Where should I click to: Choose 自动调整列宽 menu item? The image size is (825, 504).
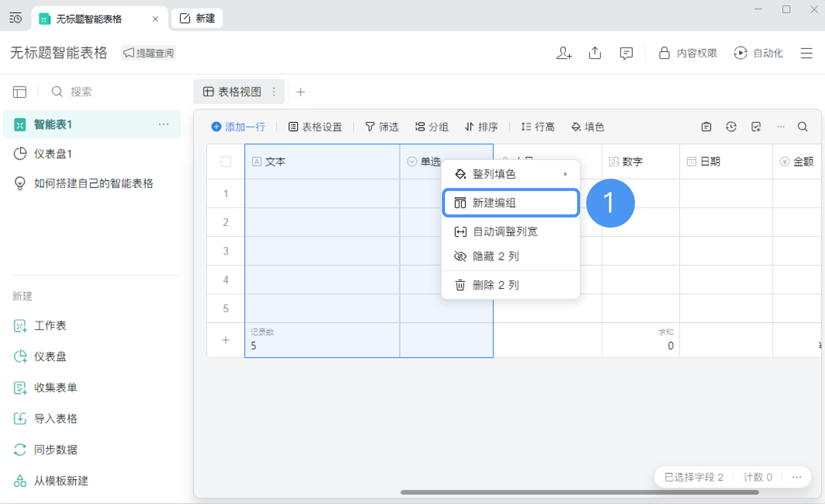[x=511, y=232]
